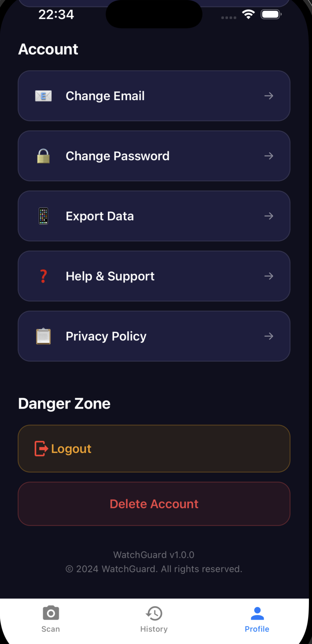Screen dimensions: 312x644
Task: Open Change Password using its arrow
Action: 269,156
